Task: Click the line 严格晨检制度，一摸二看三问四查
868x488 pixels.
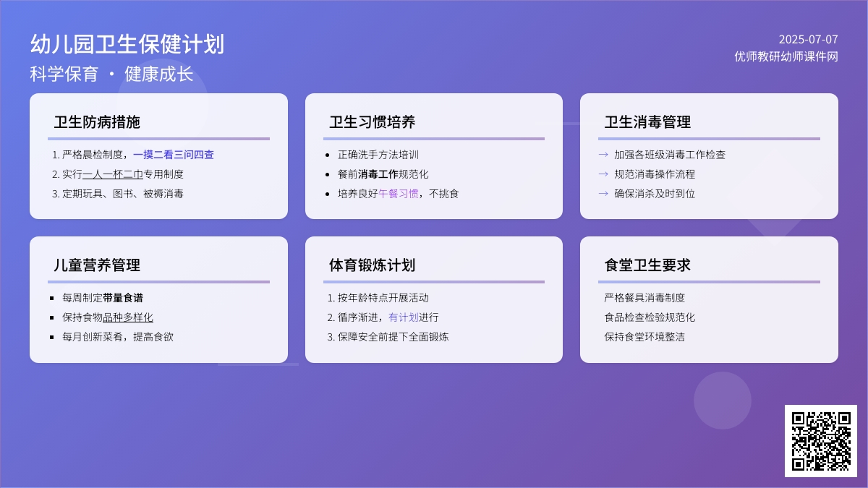Action: 133,155
